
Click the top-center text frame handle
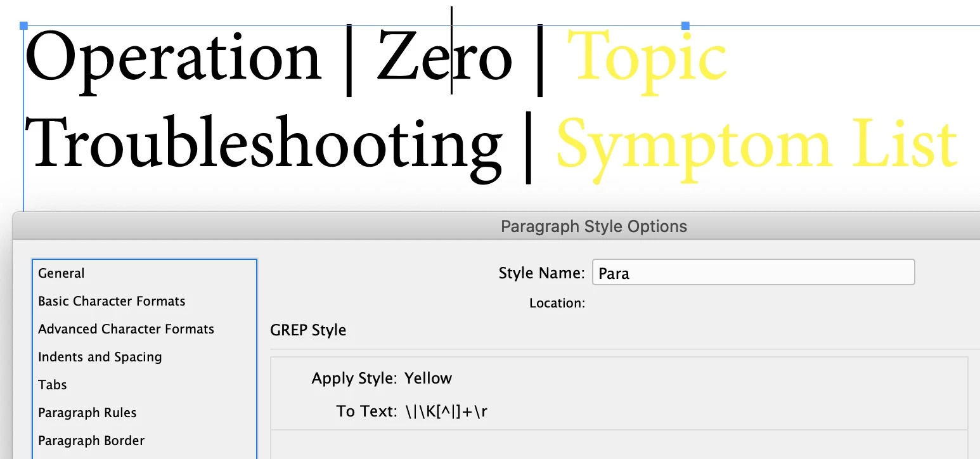tap(685, 26)
